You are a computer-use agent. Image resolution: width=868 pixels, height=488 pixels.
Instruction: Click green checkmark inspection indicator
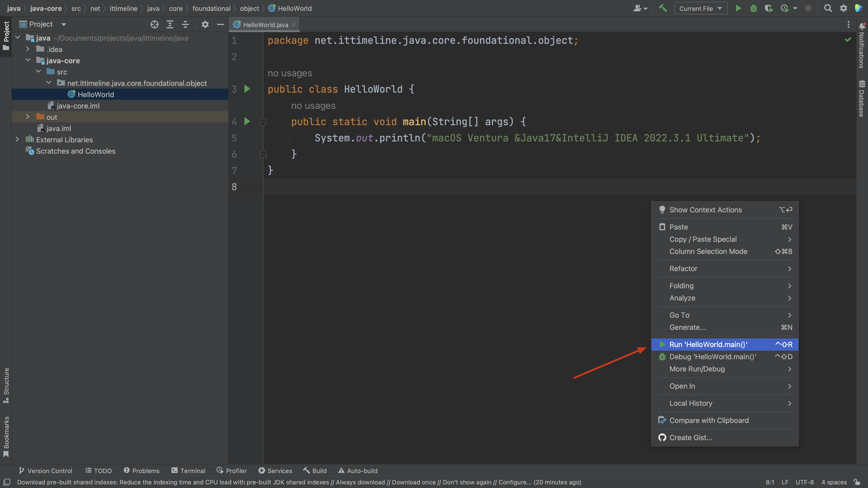(x=848, y=40)
